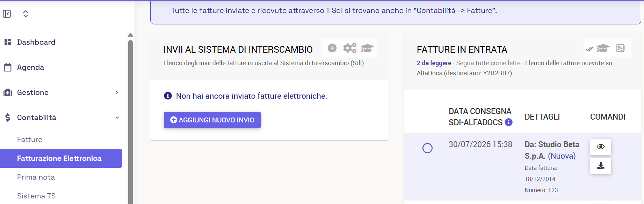
Task: Click the up-down sort arrows icon
Action: click(26, 14)
